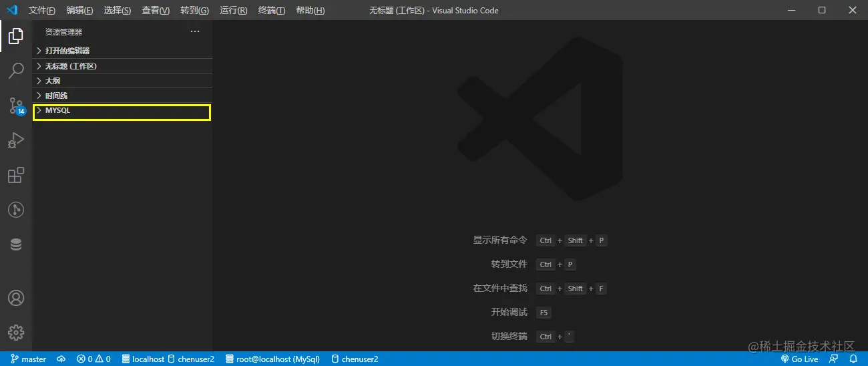This screenshot has width=868, height=366.
Task: Minimize the Visual Studio Code window
Action: [x=792, y=10]
